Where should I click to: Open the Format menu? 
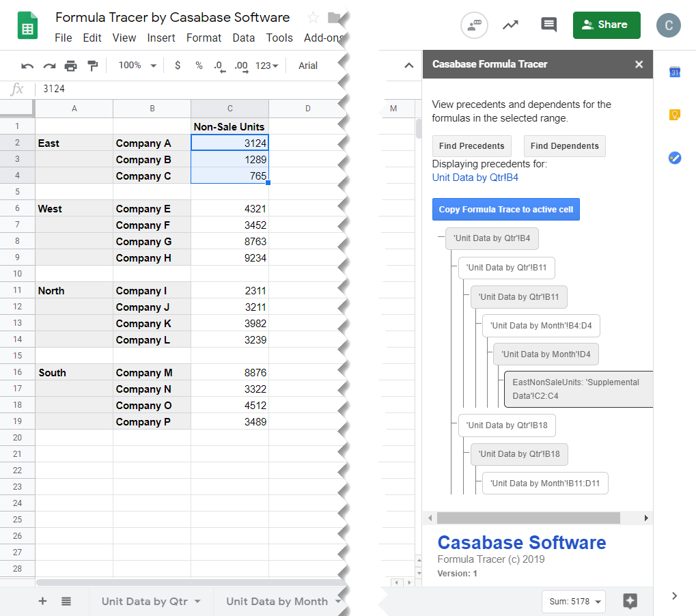204,38
